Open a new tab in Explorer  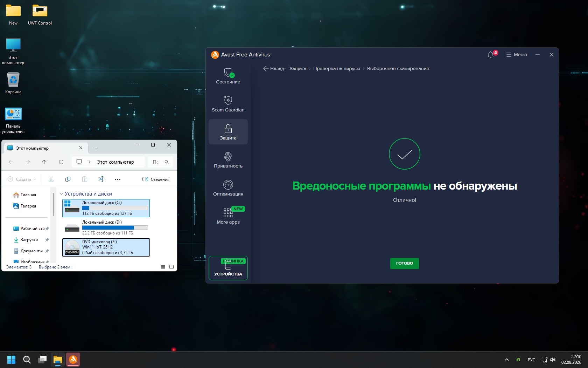(x=96, y=148)
